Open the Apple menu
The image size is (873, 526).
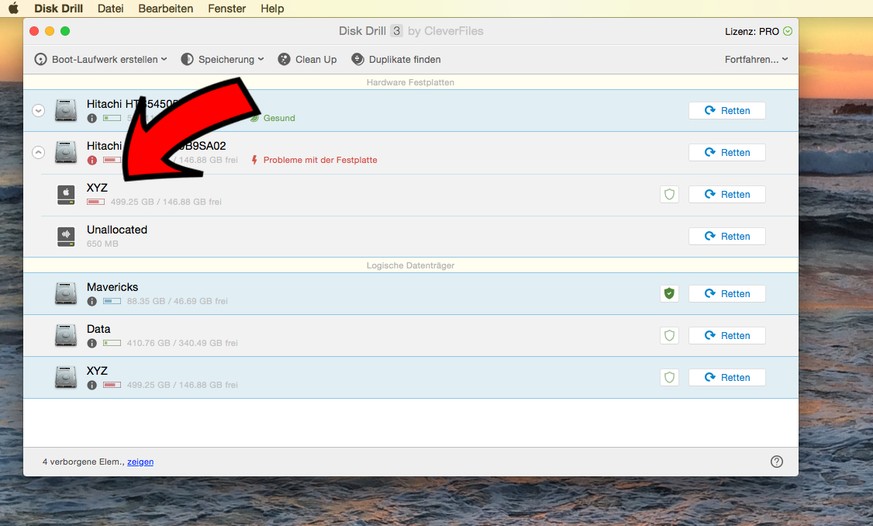click(x=13, y=8)
